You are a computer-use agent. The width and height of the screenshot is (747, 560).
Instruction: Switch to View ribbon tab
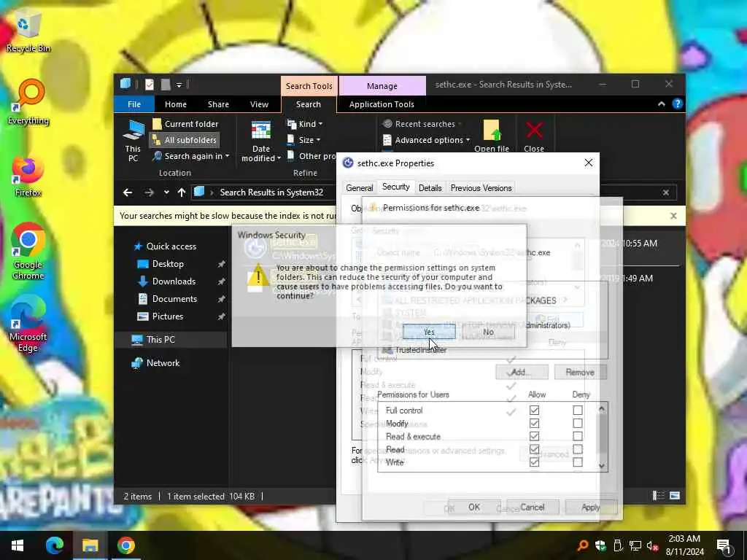coord(259,104)
